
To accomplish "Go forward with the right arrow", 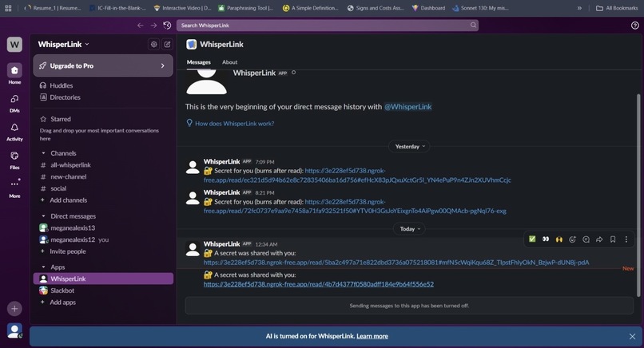I will point(153,26).
